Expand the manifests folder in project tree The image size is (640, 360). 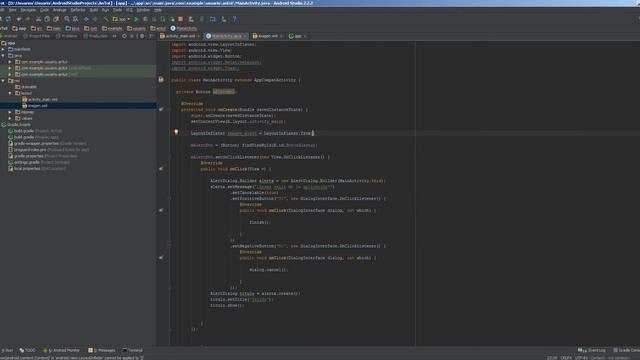pos(3,49)
